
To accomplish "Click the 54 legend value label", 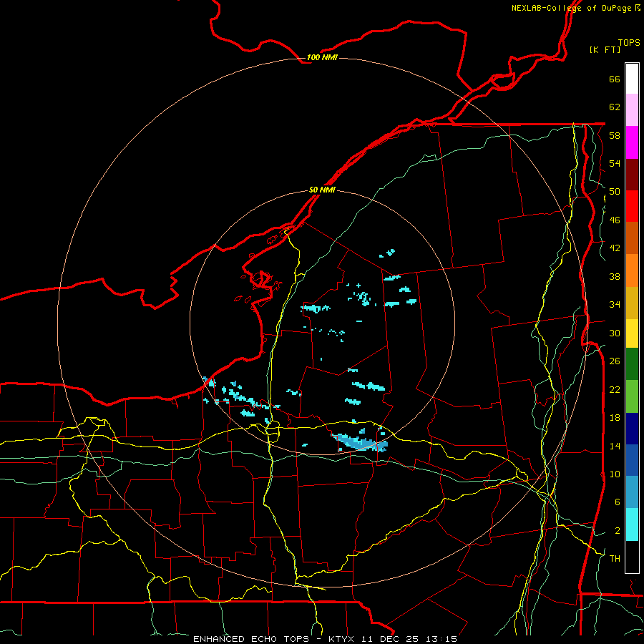I will [x=615, y=163].
